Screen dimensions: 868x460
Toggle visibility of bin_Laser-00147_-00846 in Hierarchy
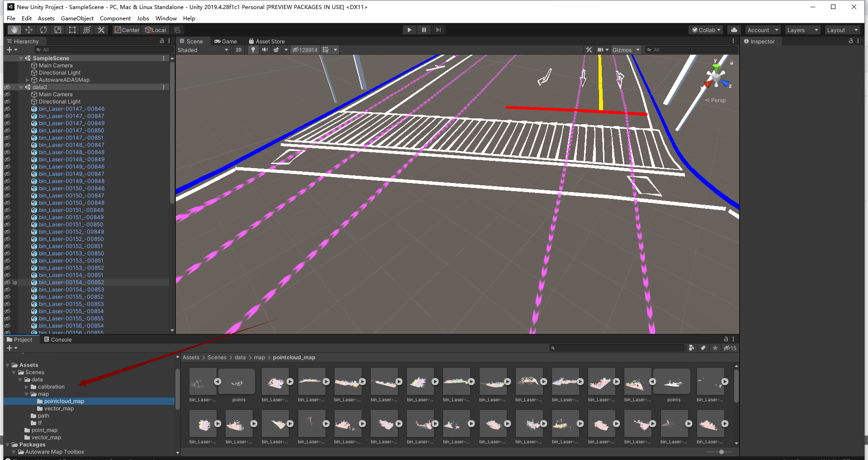(x=7, y=108)
